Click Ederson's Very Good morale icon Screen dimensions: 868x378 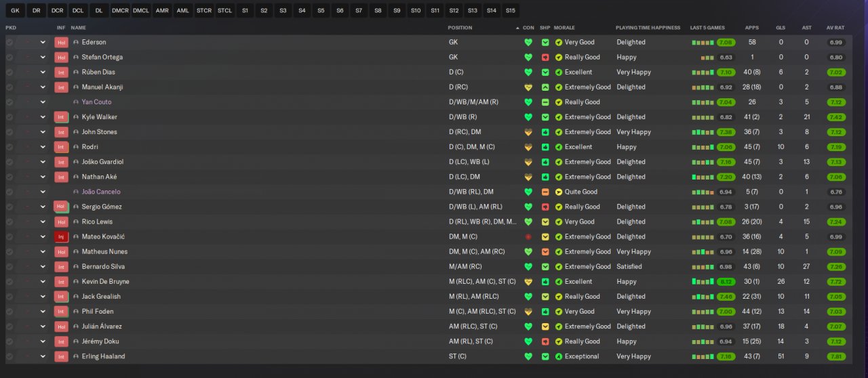pyautogui.click(x=559, y=42)
